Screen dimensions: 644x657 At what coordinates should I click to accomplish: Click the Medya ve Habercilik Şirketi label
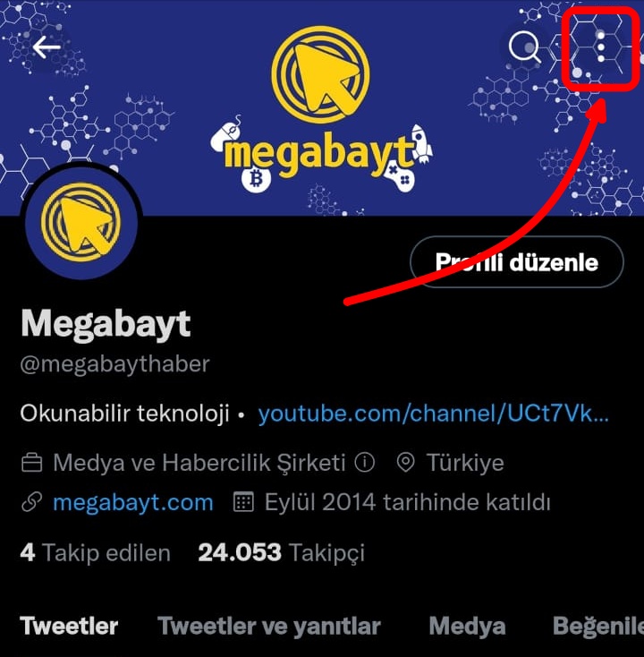pyautogui.click(x=199, y=463)
